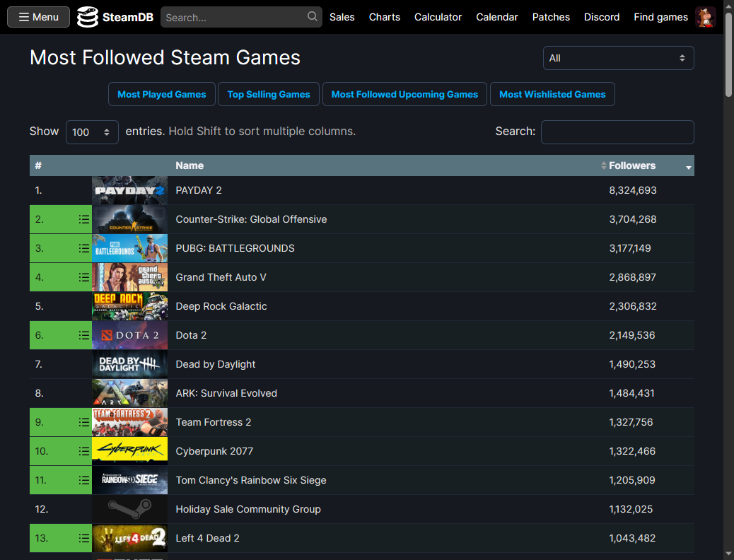Click the SteamDB logo
The height and width of the screenshot is (560, 734).
[x=115, y=18]
